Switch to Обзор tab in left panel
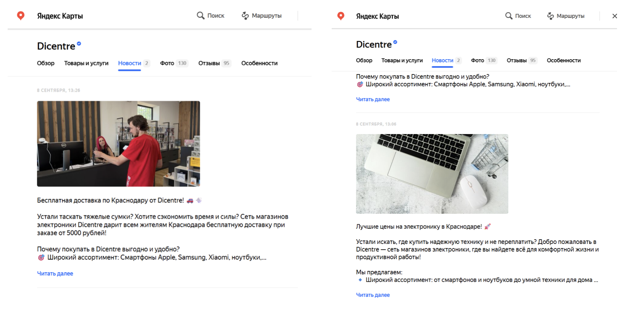Viewport: 644px width, 310px height. pos(46,63)
